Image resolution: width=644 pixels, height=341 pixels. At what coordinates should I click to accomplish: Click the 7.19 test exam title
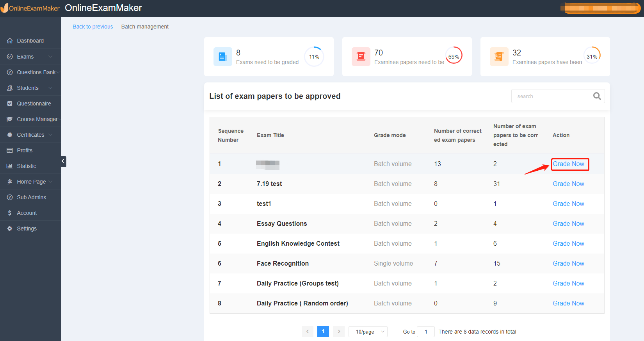pyautogui.click(x=269, y=184)
